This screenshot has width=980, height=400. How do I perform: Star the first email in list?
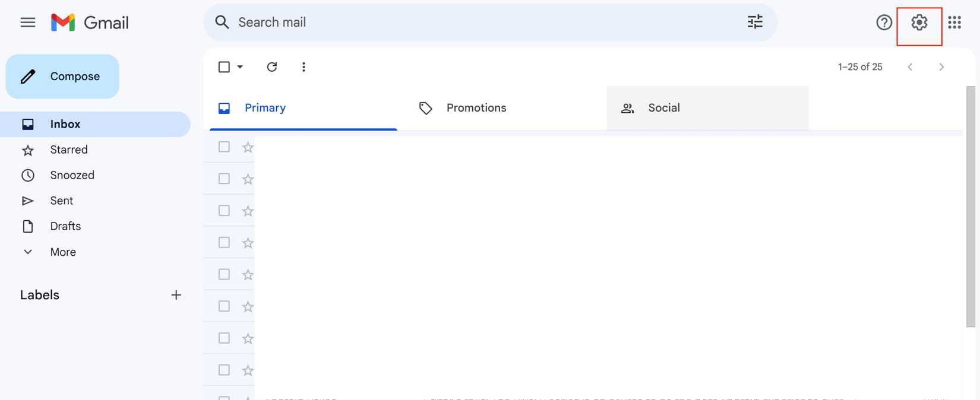pyautogui.click(x=248, y=147)
